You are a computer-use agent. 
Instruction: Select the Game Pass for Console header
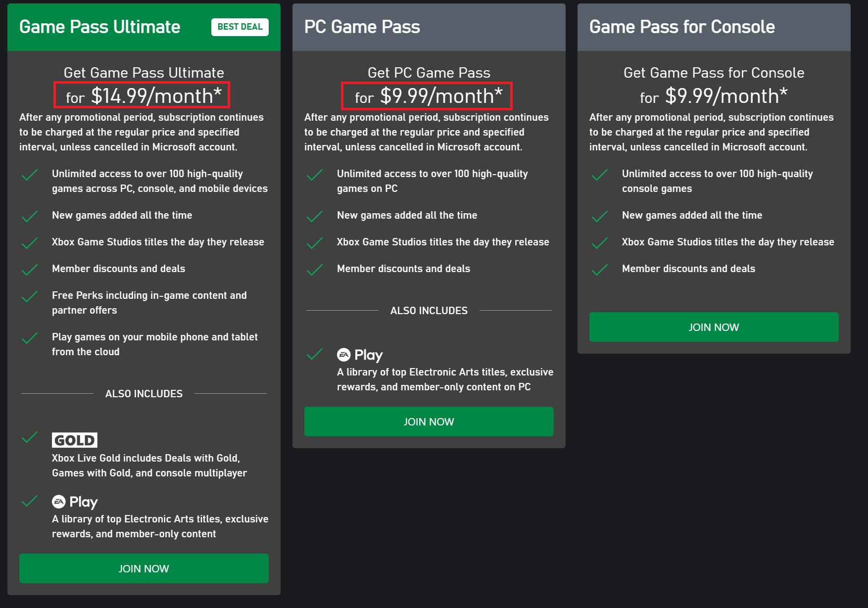(x=682, y=27)
